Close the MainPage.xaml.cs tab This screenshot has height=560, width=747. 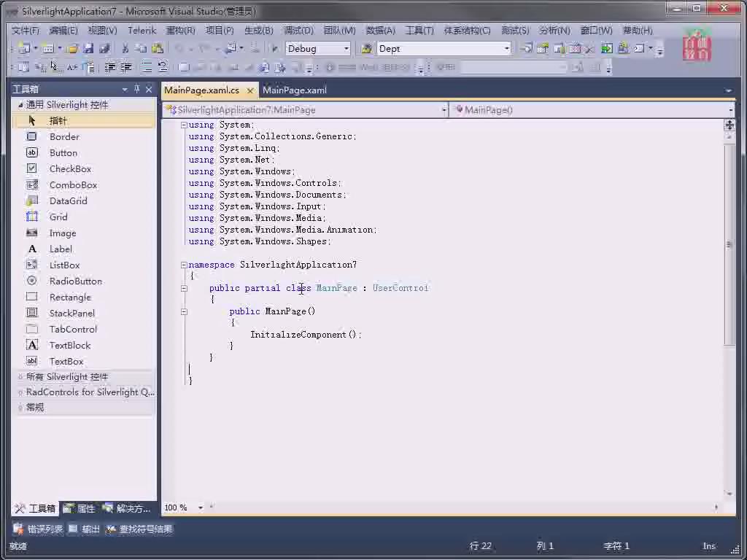[x=250, y=90]
